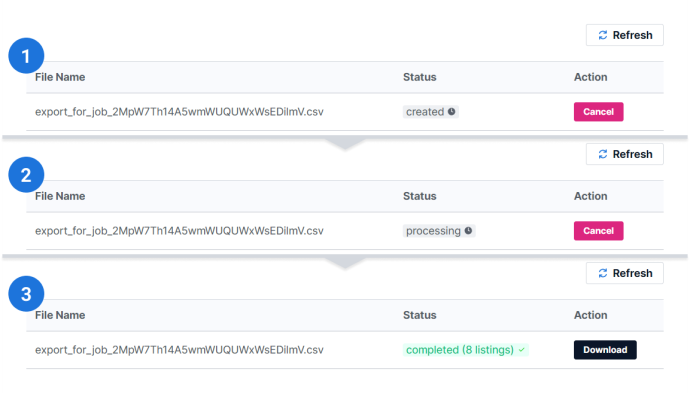Click the Action column header in panel three

(591, 315)
